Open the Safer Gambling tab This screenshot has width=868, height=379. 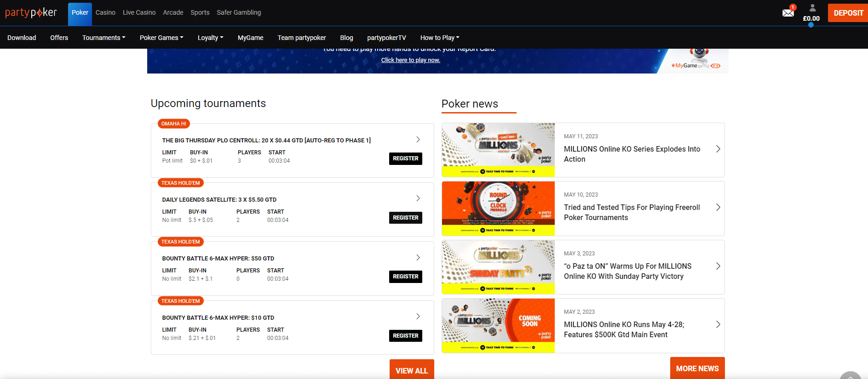(x=239, y=12)
